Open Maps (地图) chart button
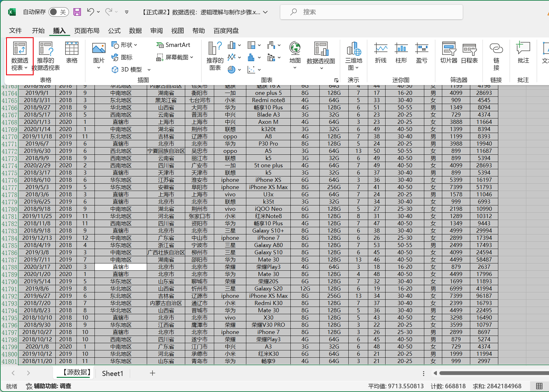This screenshot has height=392, width=549. point(295,52)
